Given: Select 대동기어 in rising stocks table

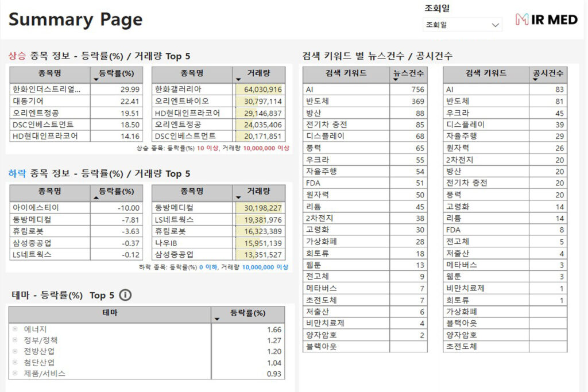Looking at the screenshot, I should click(28, 101).
